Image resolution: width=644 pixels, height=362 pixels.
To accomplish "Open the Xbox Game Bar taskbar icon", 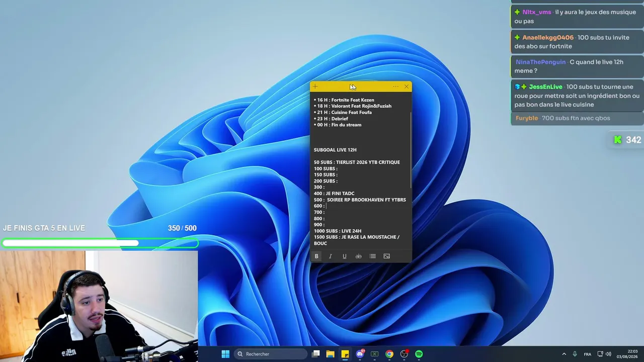I will (375, 354).
